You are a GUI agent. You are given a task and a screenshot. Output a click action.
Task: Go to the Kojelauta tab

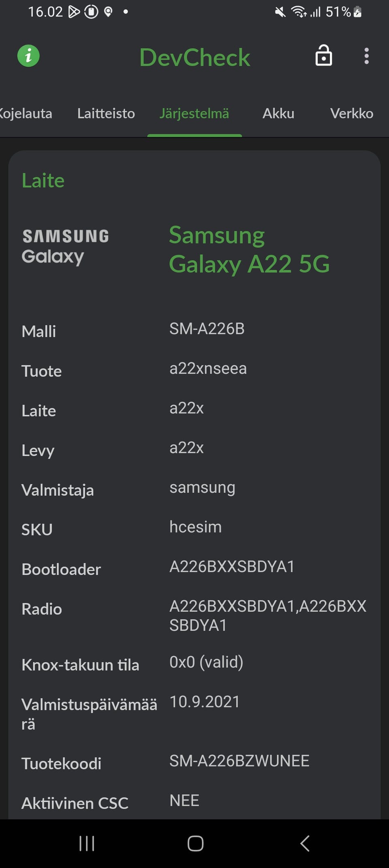coord(25,114)
